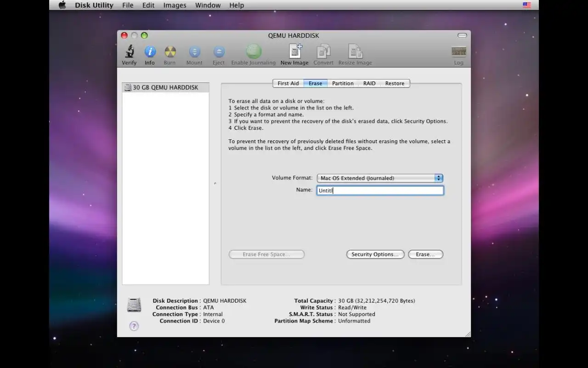Click the '2 Specify a format and name.' line
The width and height of the screenshot is (588, 368).
[x=266, y=115]
